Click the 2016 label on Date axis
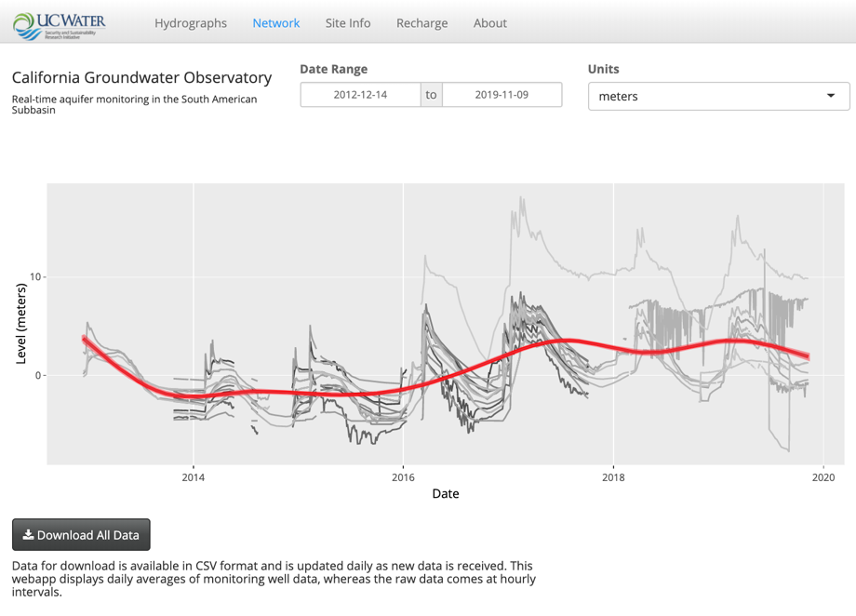 click(403, 477)
